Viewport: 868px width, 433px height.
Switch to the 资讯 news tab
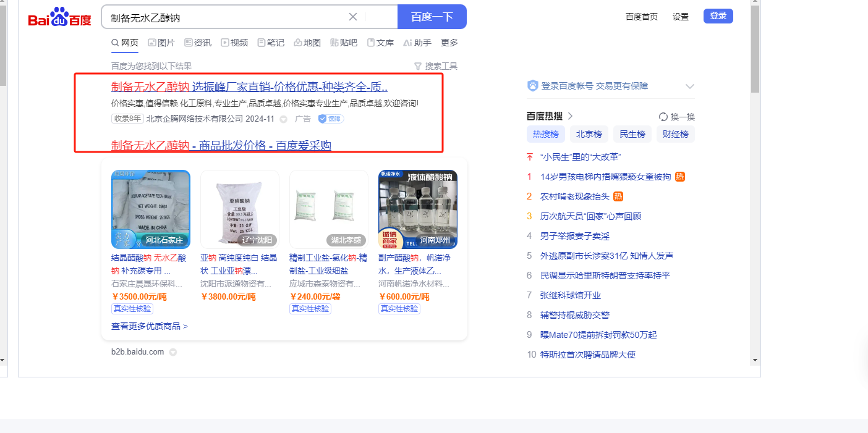198,43
